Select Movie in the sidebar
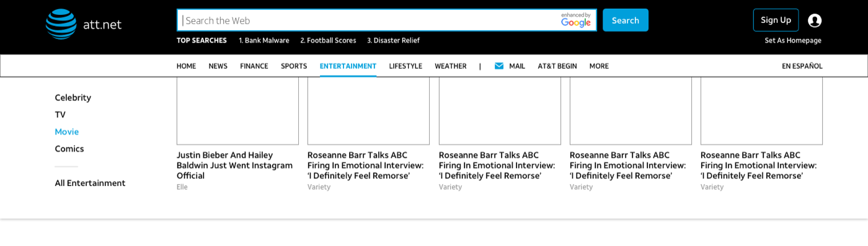Screen dimensions: 868x246 tap(67, 131)
